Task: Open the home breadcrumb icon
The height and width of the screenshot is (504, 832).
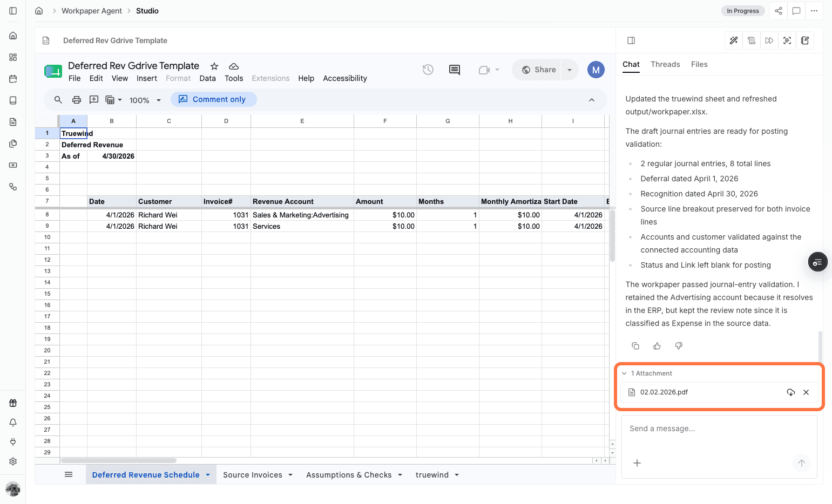Action: pyautogui.click(x=39, y=11)
